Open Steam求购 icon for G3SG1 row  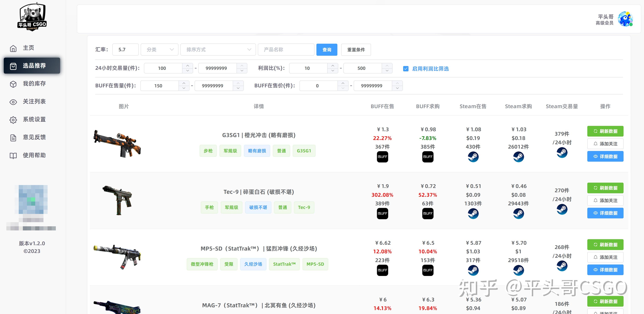pyautogui.click(x=518, y=157)
